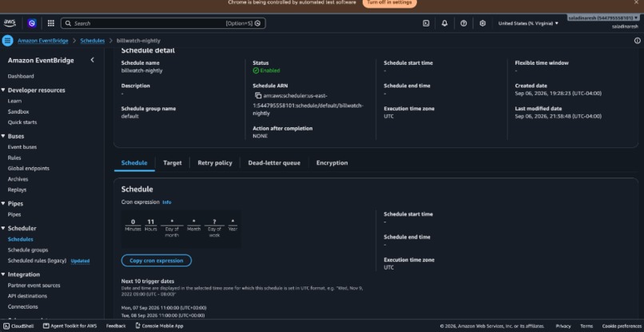Screen dimensions: 644x332
Task: Open the CloudShell icon in top bar
Action: (426, 23)
